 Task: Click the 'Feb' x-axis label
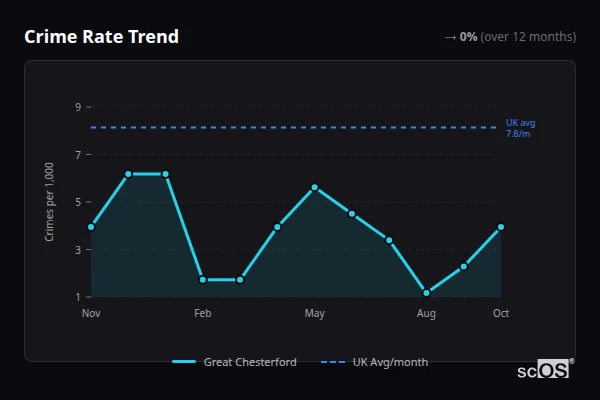[x=202, y=313]
